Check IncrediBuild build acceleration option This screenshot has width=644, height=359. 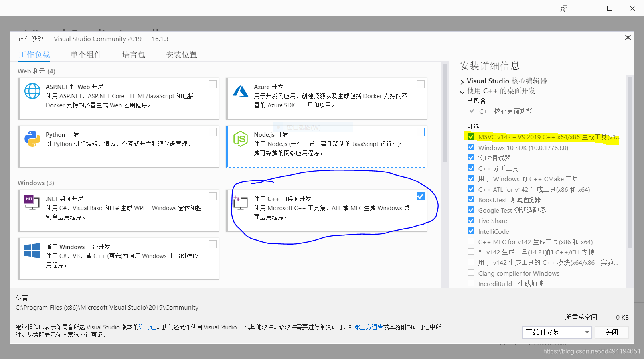point(471,283)
